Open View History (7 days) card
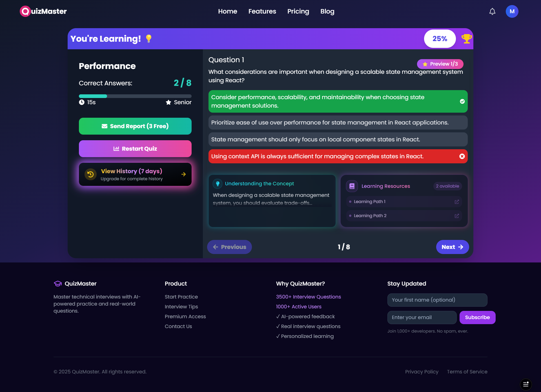This screenshot has width=541, height=392. tap(135, 174)
